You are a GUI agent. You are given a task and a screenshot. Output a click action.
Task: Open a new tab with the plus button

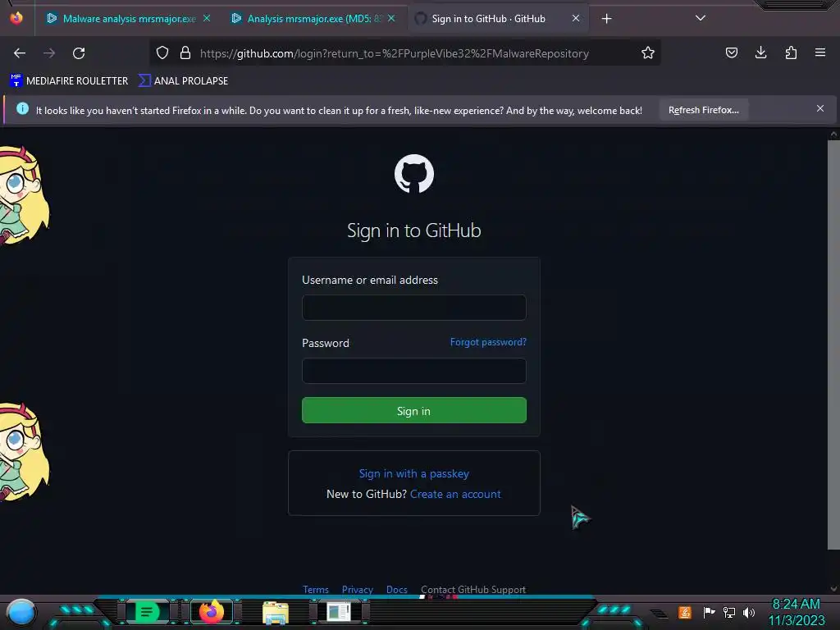(x=606, y=19)
